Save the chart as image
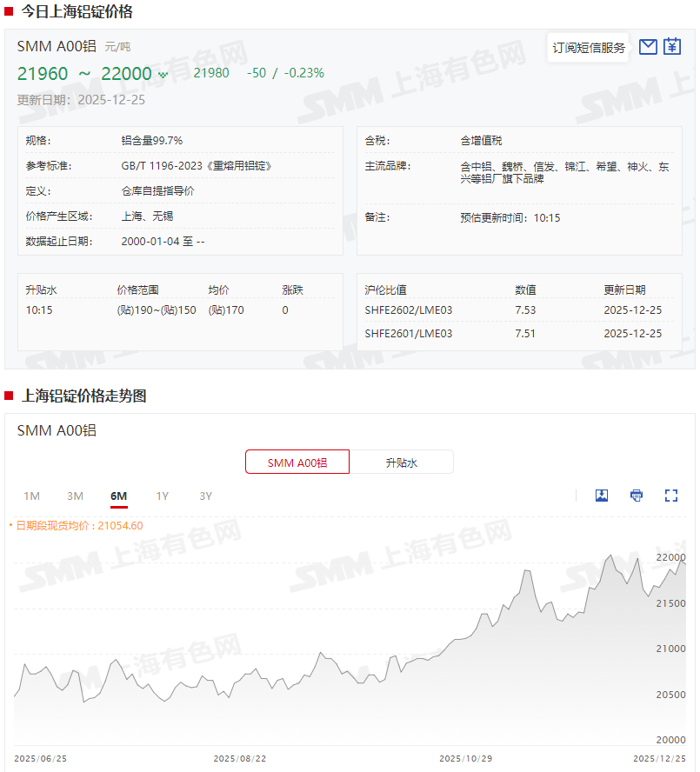This screenshot has width=700, height=772. point(602,496)
